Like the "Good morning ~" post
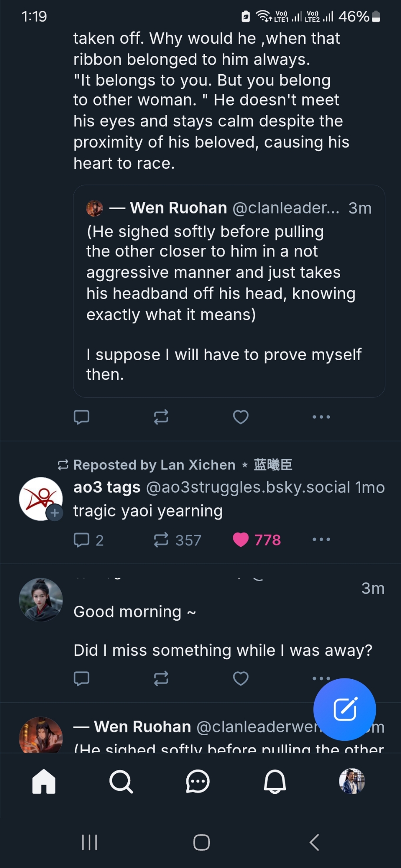Viewport: 401px width, 868px height. coord(241,678)
